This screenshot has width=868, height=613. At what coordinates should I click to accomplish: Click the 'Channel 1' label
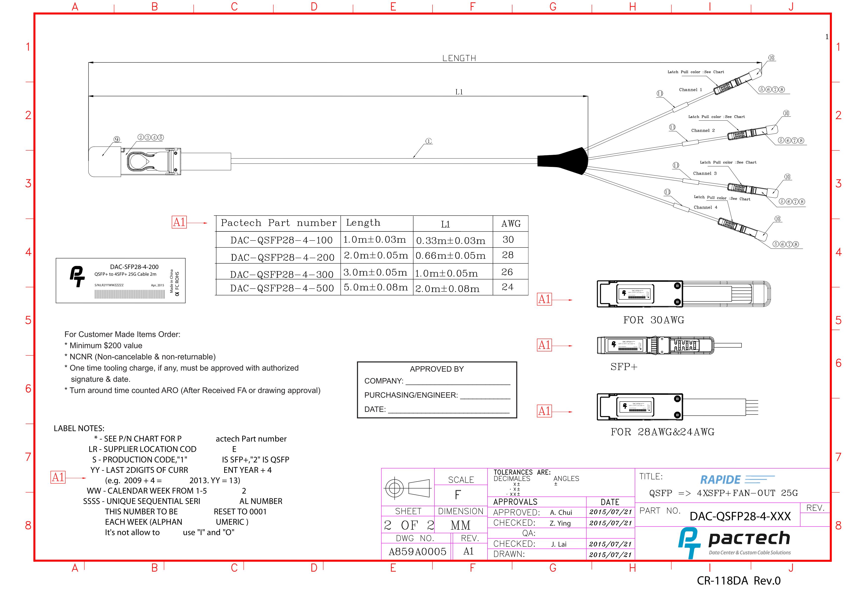(690, 90)
